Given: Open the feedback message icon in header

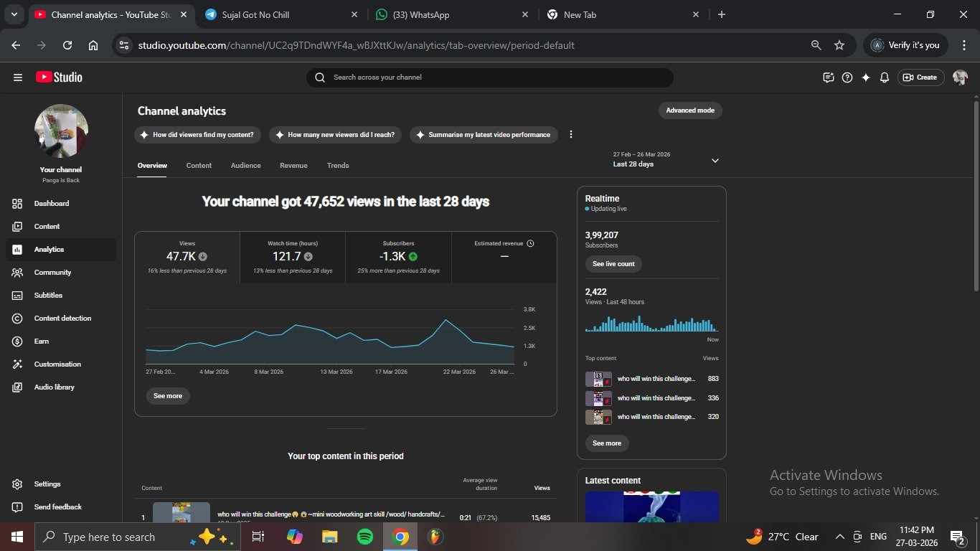Looking at the screenshot, I should (829, 77).
